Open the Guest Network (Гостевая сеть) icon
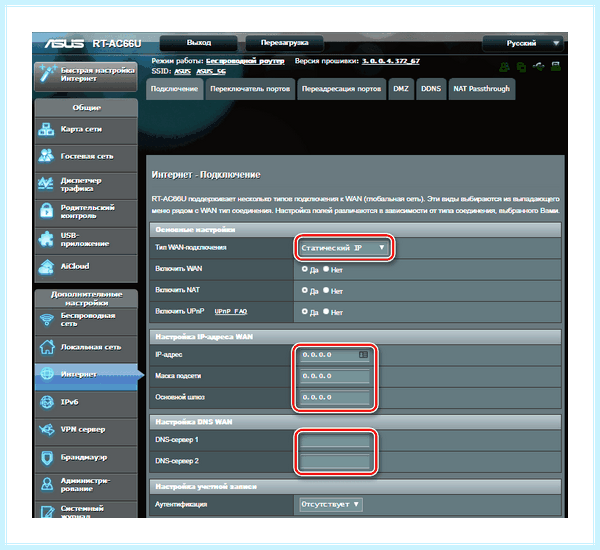600x550 pixels. (x=46, y=156)
